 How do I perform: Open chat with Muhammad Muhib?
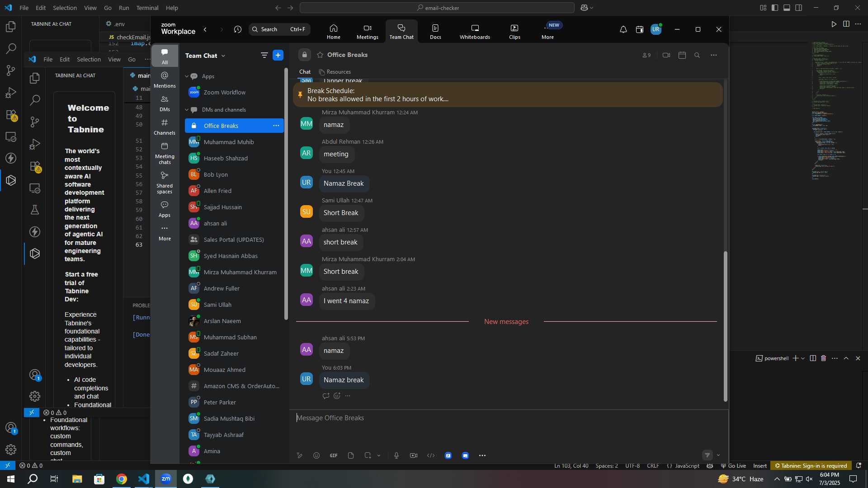coord(234,142)
